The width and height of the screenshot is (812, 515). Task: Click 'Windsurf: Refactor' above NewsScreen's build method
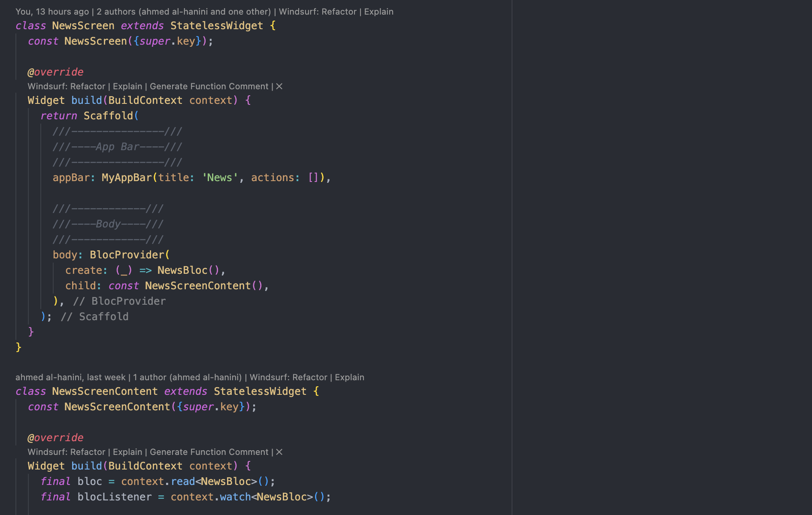click(x=67, y=86)
